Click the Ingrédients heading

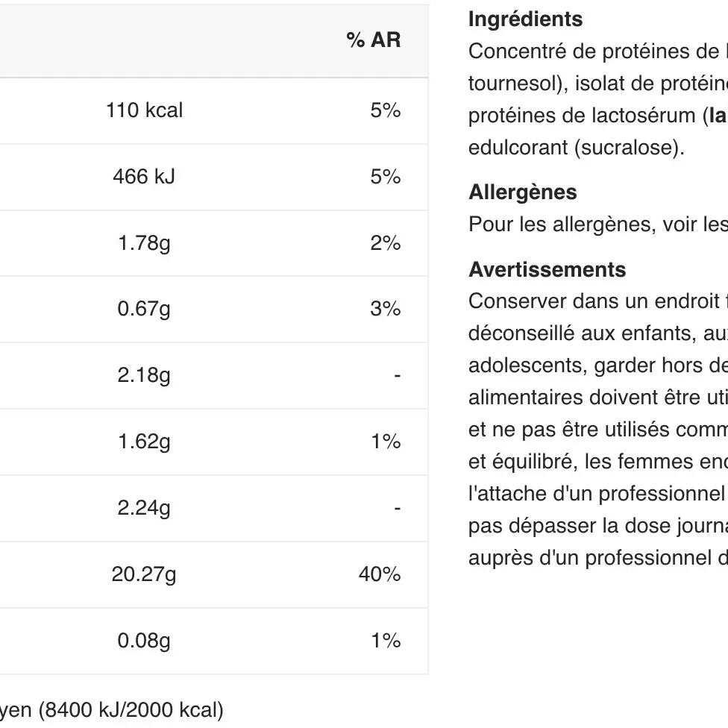coord(525,19)
